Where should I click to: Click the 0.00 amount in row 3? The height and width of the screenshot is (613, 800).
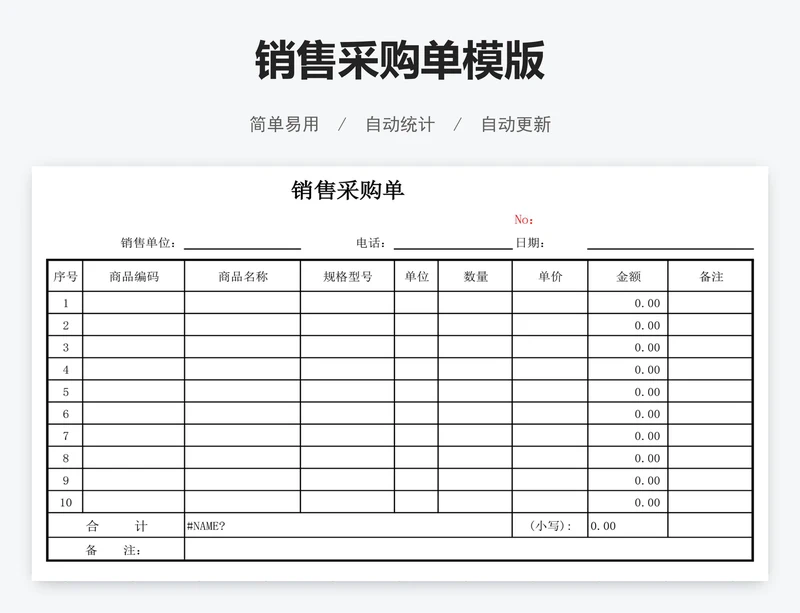[x=647, y=348]
